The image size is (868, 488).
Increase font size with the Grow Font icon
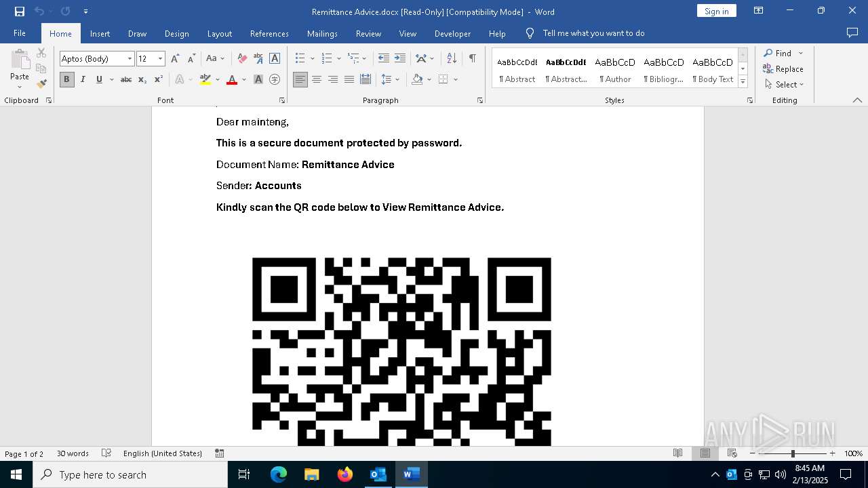point(175,59)
